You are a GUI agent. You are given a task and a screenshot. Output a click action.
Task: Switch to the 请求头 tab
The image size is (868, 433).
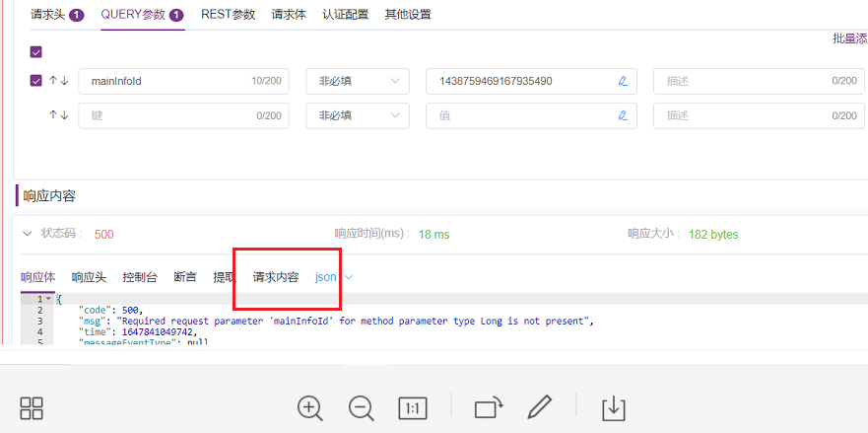tap(57, 15)
